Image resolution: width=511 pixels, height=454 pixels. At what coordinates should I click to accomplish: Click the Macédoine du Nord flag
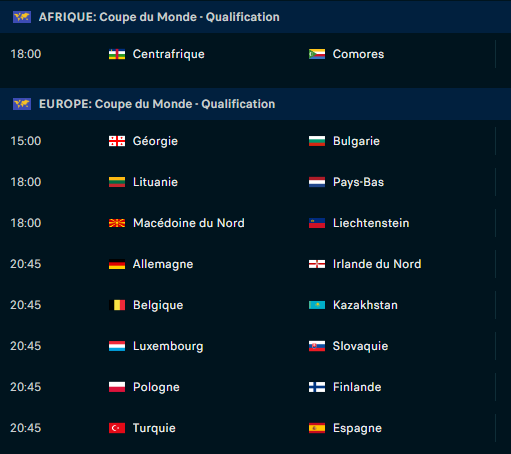click(x=117, y=223)
